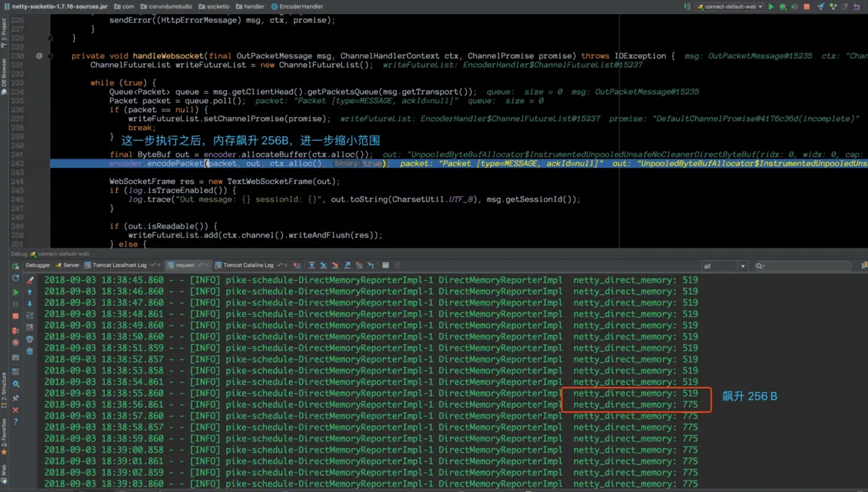The image size is (868, 492).
Task: Click the VCS update icon in top toolbar
Action: pyautogui.click(x=821, y=7)
